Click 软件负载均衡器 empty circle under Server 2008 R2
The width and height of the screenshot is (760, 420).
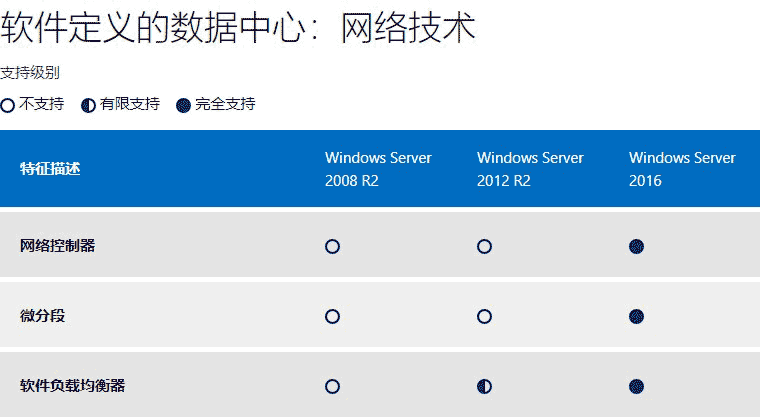333,386
